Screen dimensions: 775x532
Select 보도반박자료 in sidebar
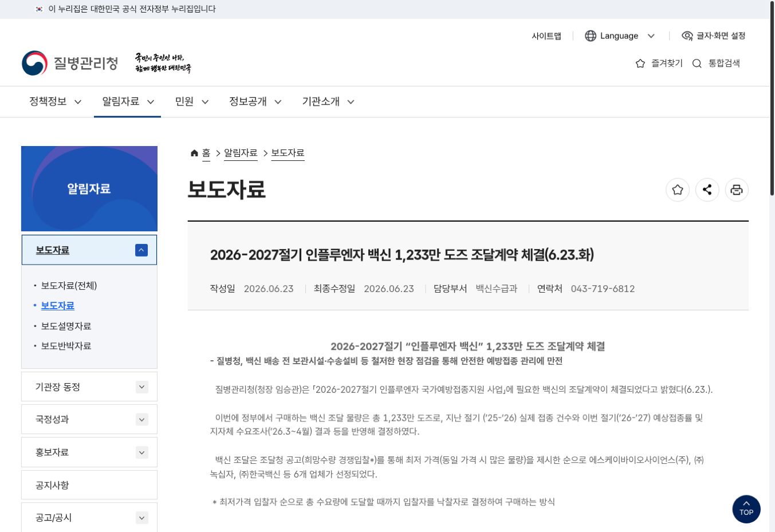(66, 346)
